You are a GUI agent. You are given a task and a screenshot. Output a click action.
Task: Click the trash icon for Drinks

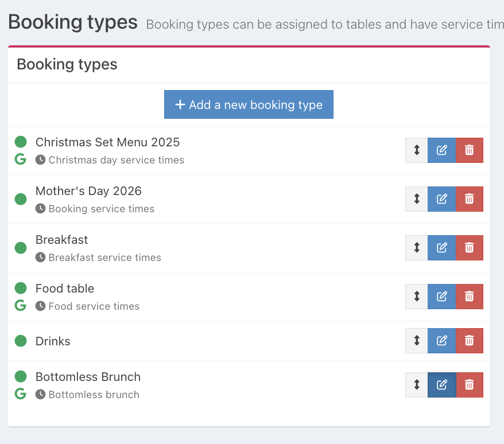(469, 341)
